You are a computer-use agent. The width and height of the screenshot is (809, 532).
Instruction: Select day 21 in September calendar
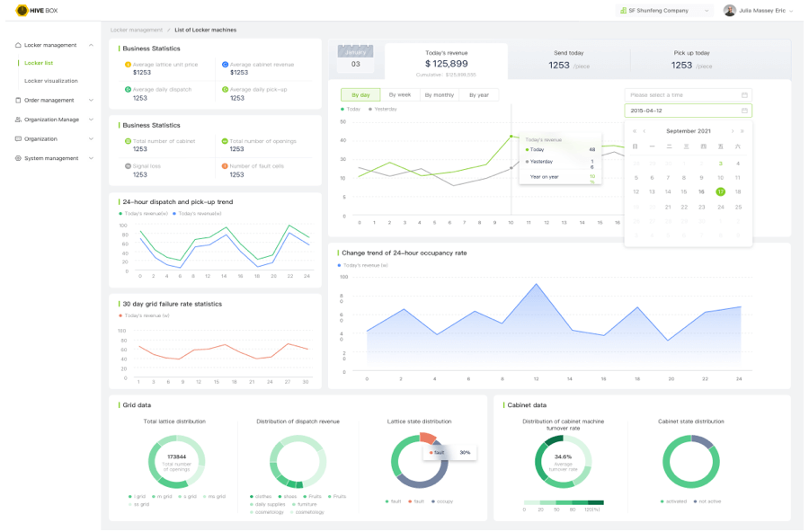[x=668, y=207]
